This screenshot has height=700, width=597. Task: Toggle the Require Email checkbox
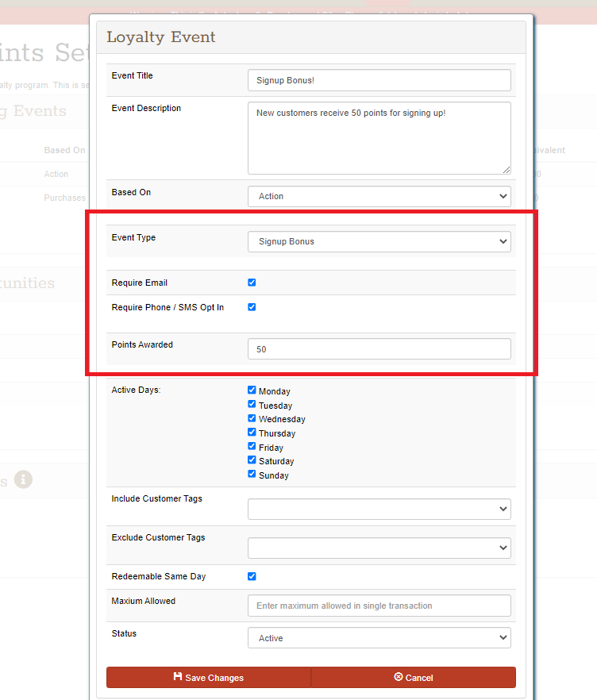(252, 283)
